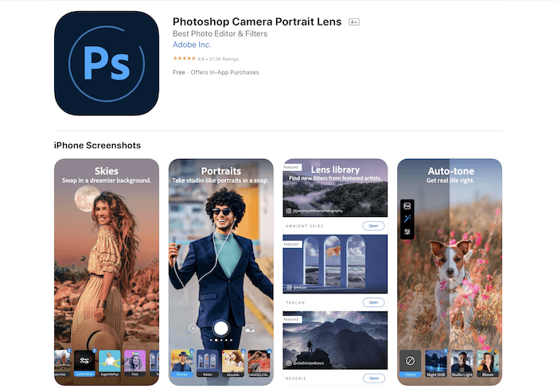Click the Ps icon in Auto-tone toolbar
Viewport: 557px width, 392px height.
coord(407,206)
